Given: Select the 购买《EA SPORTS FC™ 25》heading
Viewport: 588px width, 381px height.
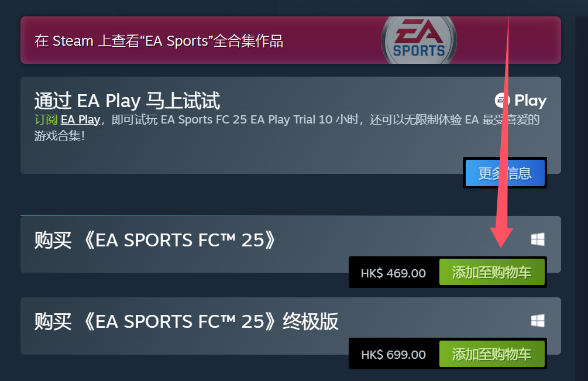Looking at the screenshot, I should pyautogui.click(x=155, y=240).
